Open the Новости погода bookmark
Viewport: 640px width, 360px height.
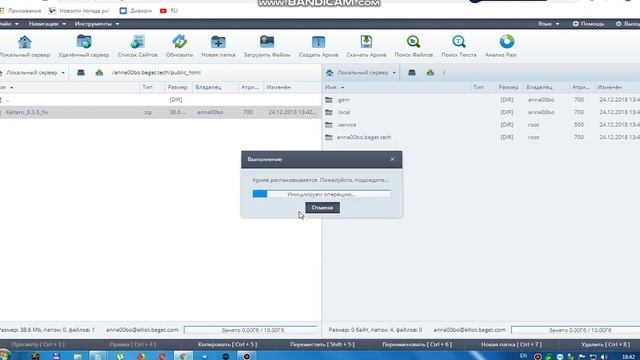click(x=80, y=11)
